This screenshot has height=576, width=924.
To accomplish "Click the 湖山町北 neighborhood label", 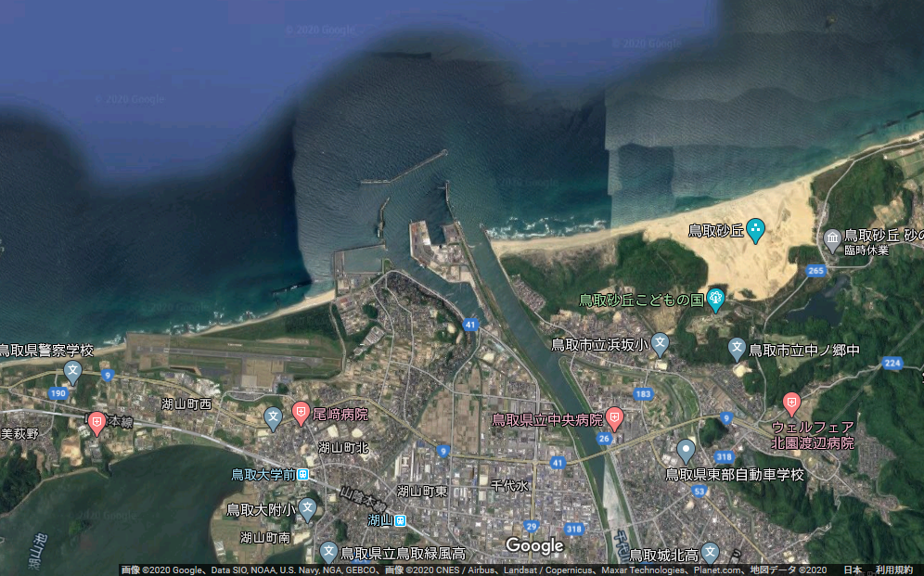I will 343,447.
